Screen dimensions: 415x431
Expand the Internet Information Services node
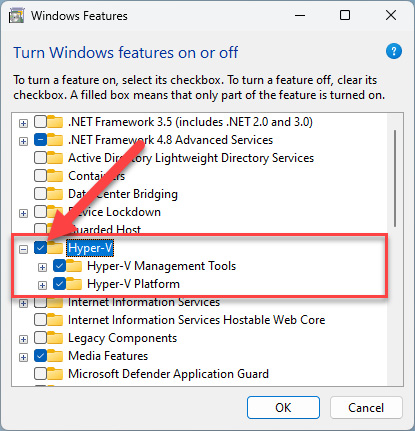tap(23, 303)
